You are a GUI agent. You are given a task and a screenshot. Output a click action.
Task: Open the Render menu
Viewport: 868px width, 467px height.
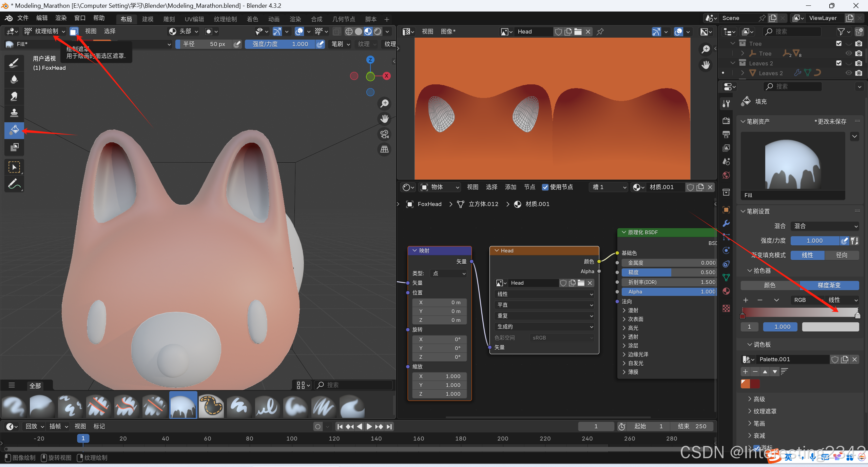coord(61,18)
